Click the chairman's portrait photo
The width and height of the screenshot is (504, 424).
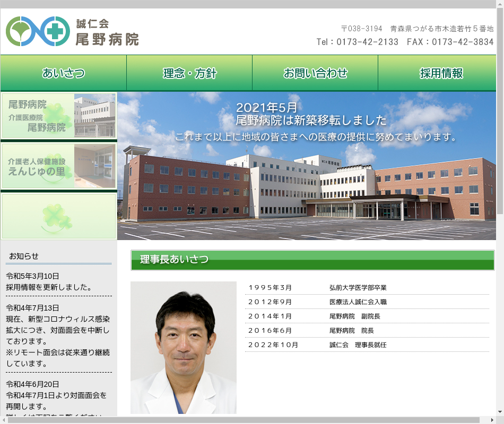tap(183, 347)
